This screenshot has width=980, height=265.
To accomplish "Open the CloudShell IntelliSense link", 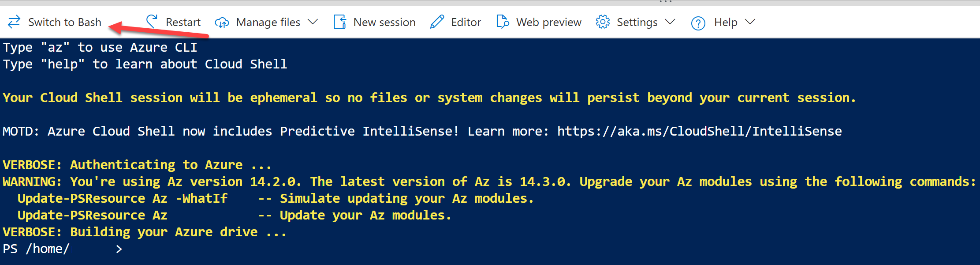I will [699, 131].
